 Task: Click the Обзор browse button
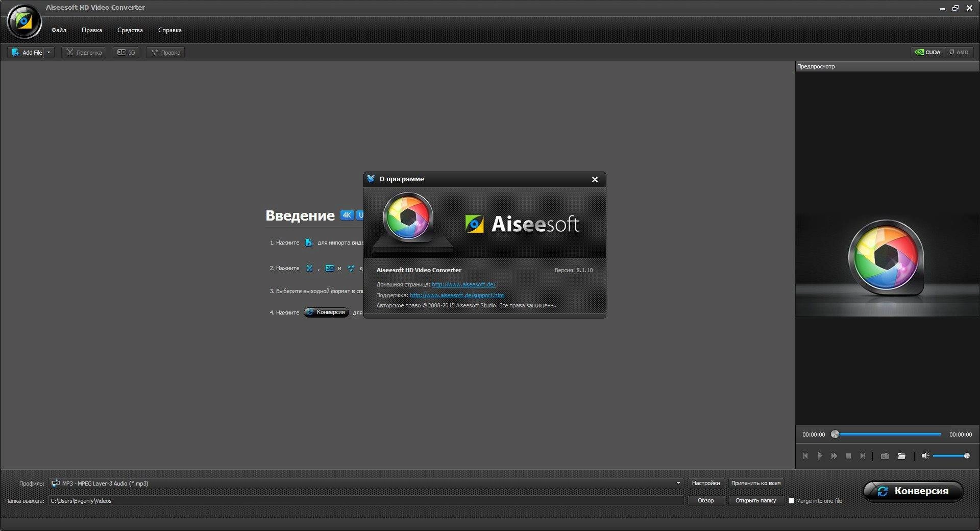click(x=706, y=500)
